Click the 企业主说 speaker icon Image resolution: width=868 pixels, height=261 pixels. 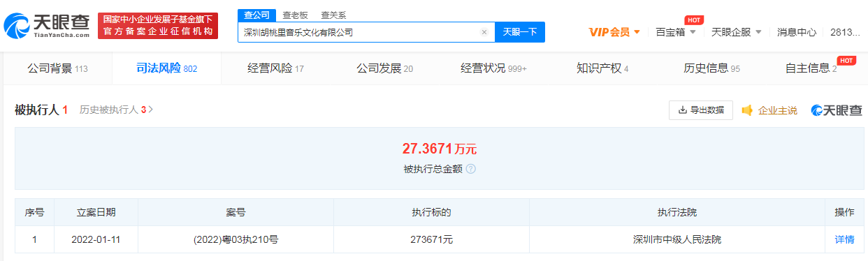pyautogui.click(x=747, y=110)
